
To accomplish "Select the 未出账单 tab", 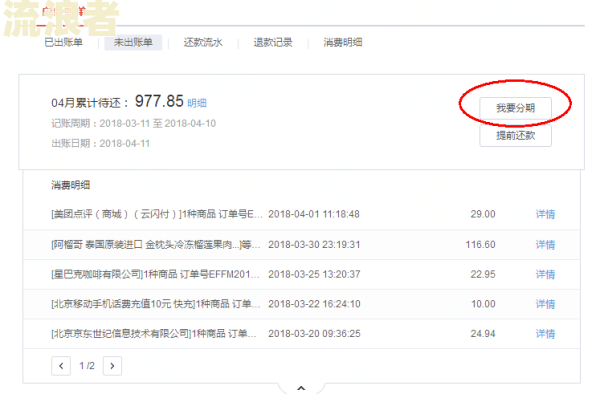I will 133,42.
